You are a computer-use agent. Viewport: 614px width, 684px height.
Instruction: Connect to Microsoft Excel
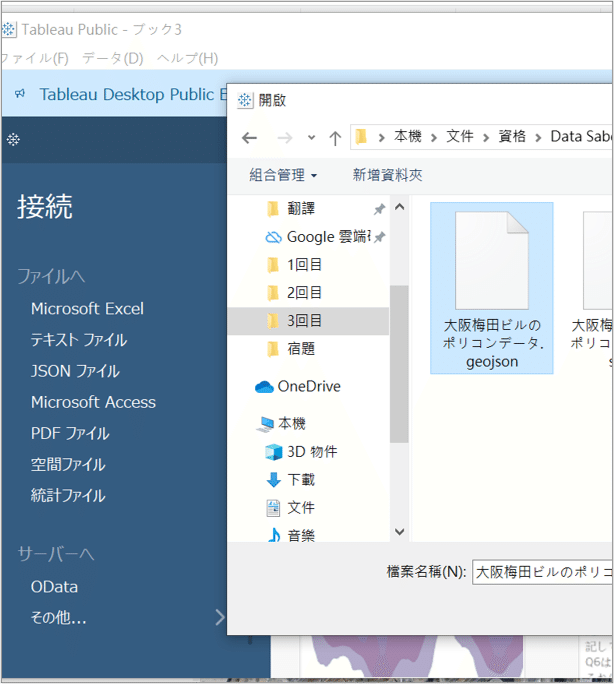pyautogui.click(x=87, y=309)
